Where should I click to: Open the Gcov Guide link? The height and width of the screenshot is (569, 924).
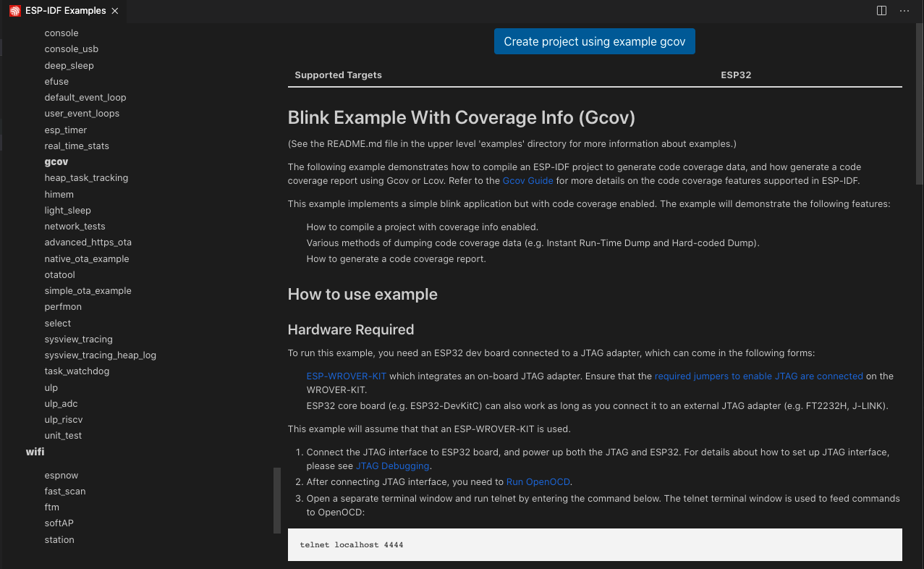point(527,181)
